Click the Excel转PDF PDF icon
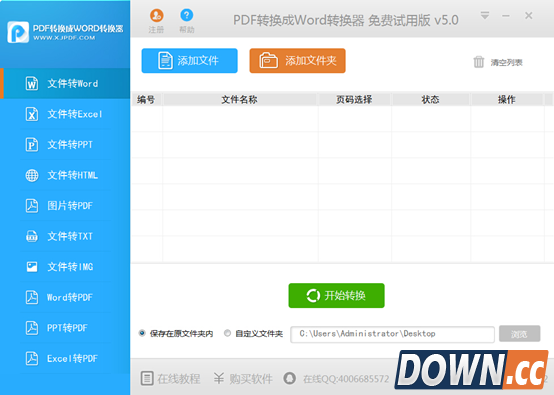This screenshot has height=395, width=554. tap(32, 358)
